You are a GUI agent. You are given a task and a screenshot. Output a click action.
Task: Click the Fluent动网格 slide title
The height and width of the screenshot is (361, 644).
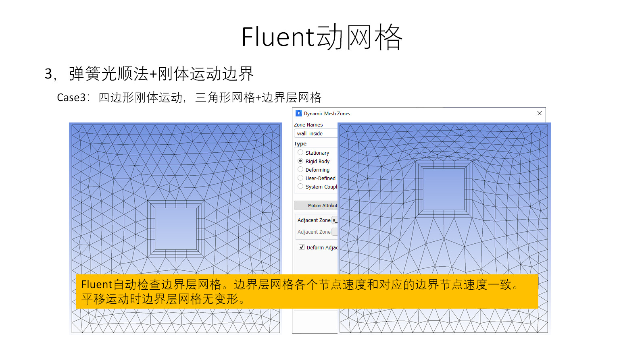(322, 37)
